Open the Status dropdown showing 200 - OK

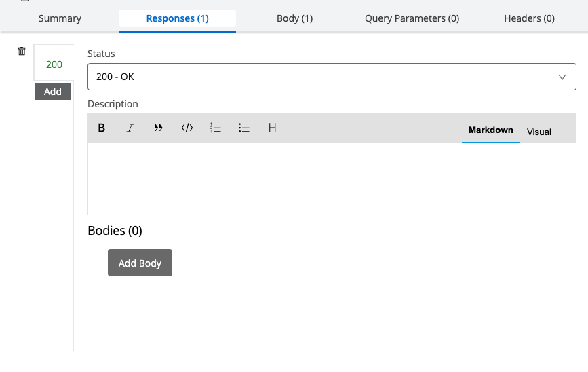tap(332, 77)
